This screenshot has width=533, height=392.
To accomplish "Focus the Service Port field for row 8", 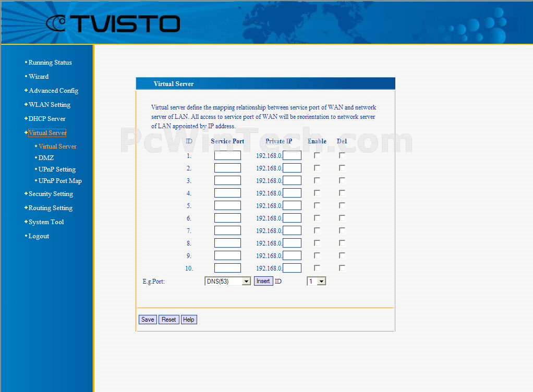I will (227, 243).
